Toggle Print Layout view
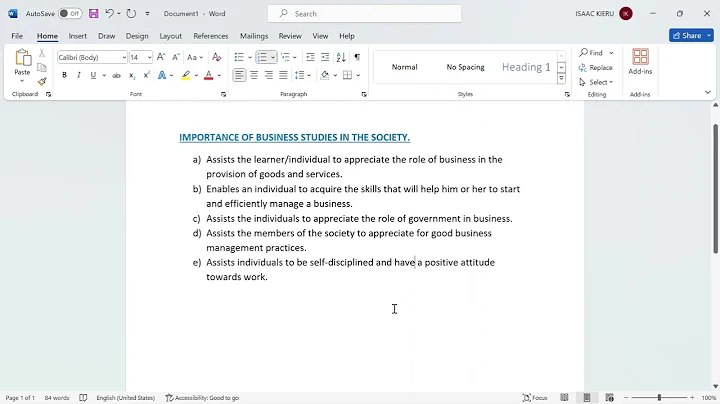Image resolution: width=720 pixels, height=404 pixels. (x=587, y=398)
